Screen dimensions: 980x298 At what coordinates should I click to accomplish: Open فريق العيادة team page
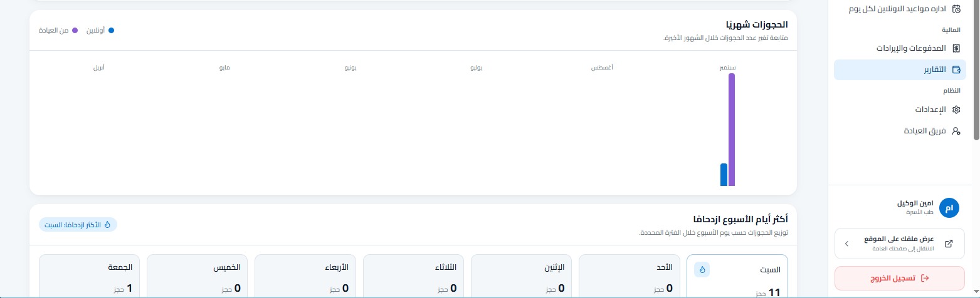click(900, 131)
